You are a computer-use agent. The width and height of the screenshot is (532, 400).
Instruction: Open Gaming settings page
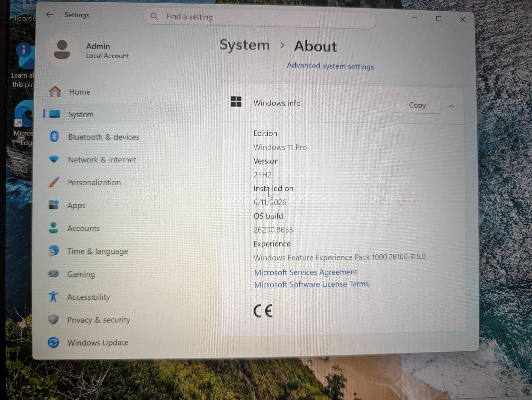[81, 274]
